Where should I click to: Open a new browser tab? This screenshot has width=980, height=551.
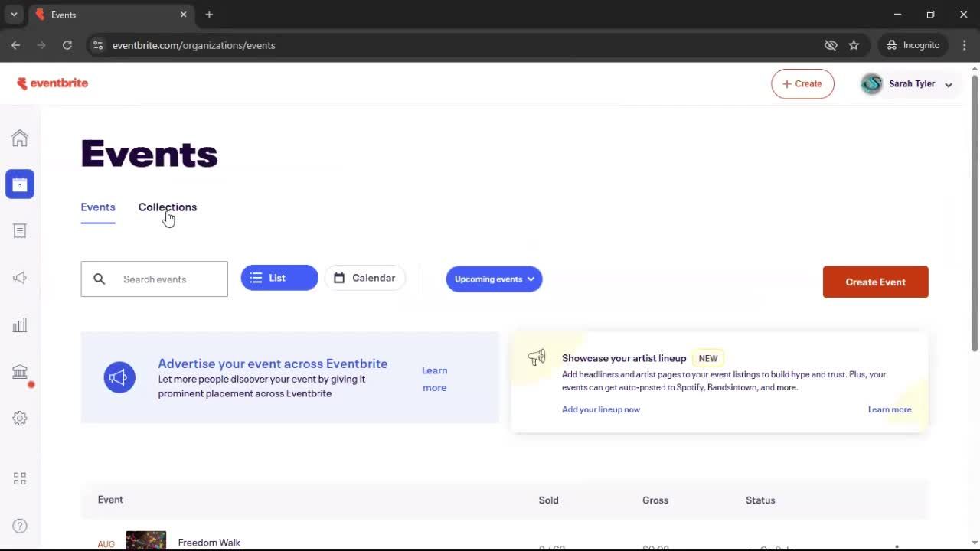209,15
